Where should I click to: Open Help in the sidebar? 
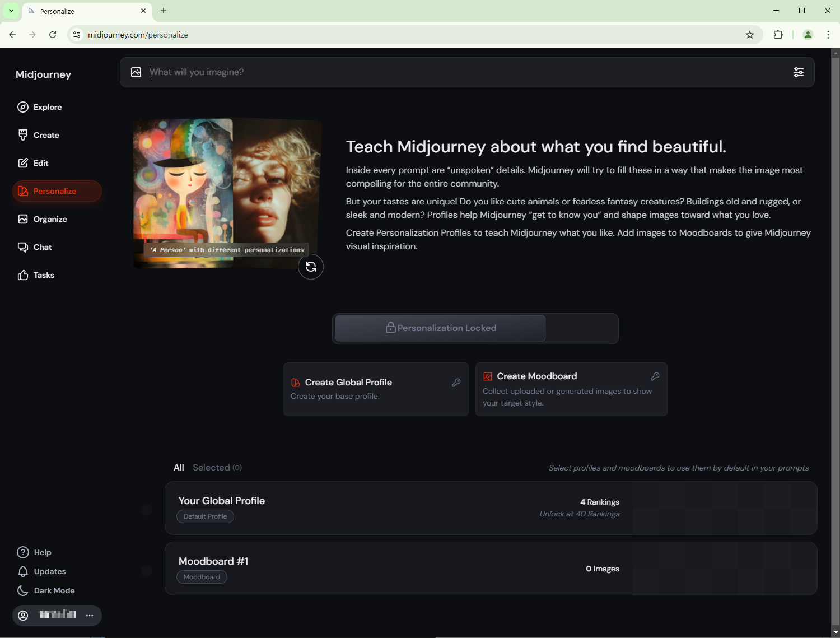coord(34,552)
